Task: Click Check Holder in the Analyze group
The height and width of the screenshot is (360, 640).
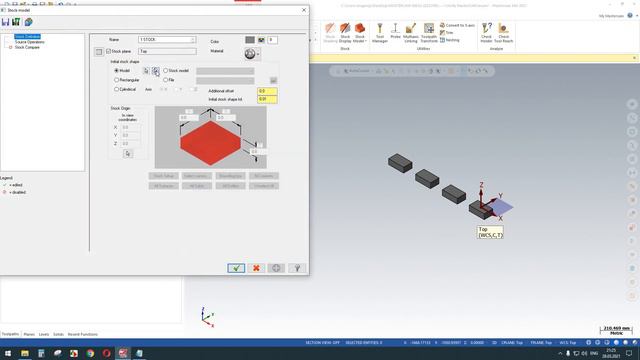Action: pos(486,33)
